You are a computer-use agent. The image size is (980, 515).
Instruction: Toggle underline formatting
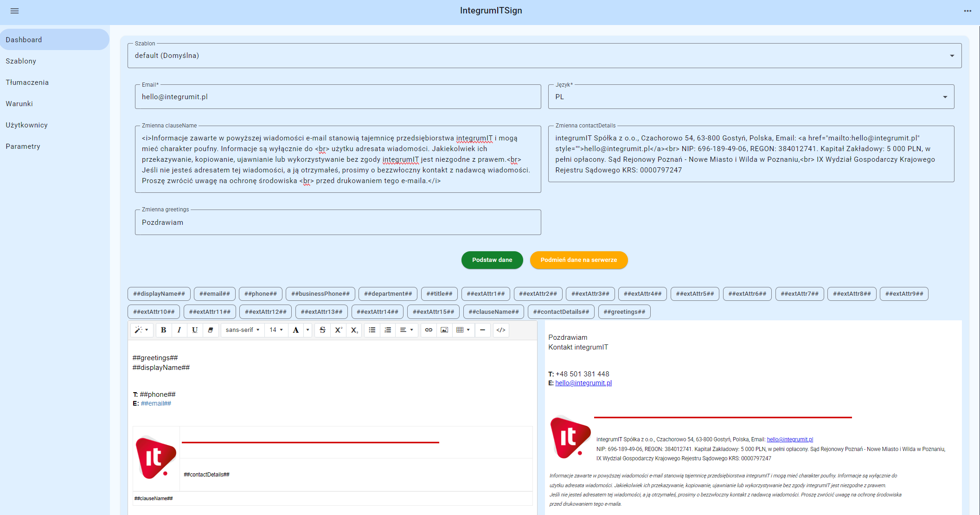click(195, 330)
